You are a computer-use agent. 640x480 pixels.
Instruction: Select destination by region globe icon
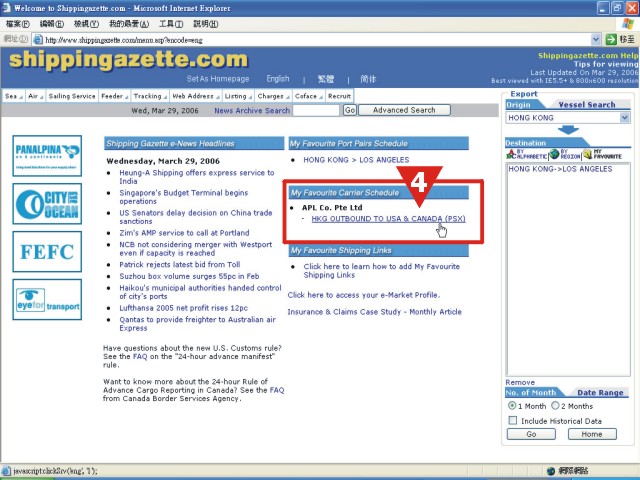[565, 154]
